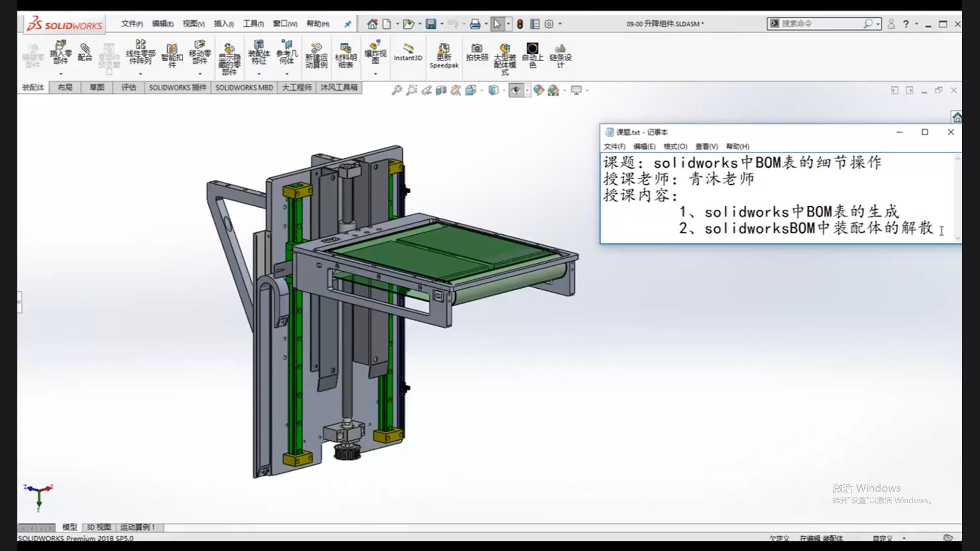This screenshot has width=980, height=551.
Task: Select Linear Component Pattern (线性零部件阵列)
Action: 140,52
